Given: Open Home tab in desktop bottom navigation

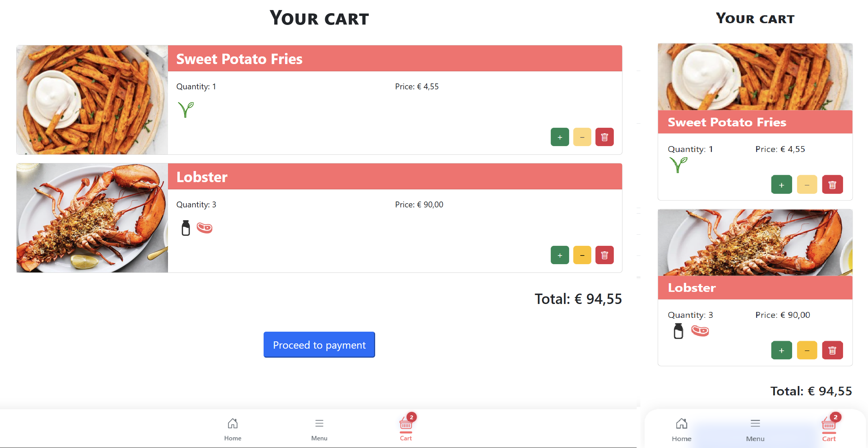Looking at the screenshot, I should 232,429.
